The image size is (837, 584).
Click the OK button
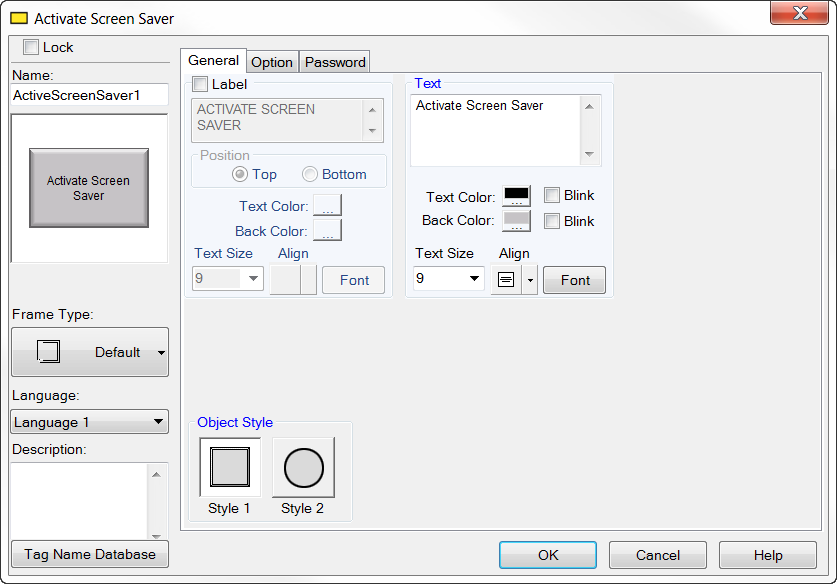pyautogui.click(x=548, y=555)
